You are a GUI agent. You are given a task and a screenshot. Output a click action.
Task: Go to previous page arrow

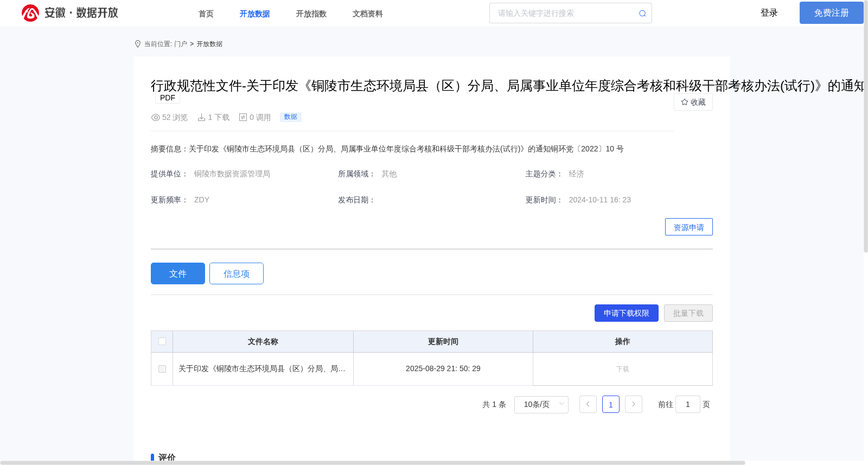pyautogui.click(x=588, y=404)
